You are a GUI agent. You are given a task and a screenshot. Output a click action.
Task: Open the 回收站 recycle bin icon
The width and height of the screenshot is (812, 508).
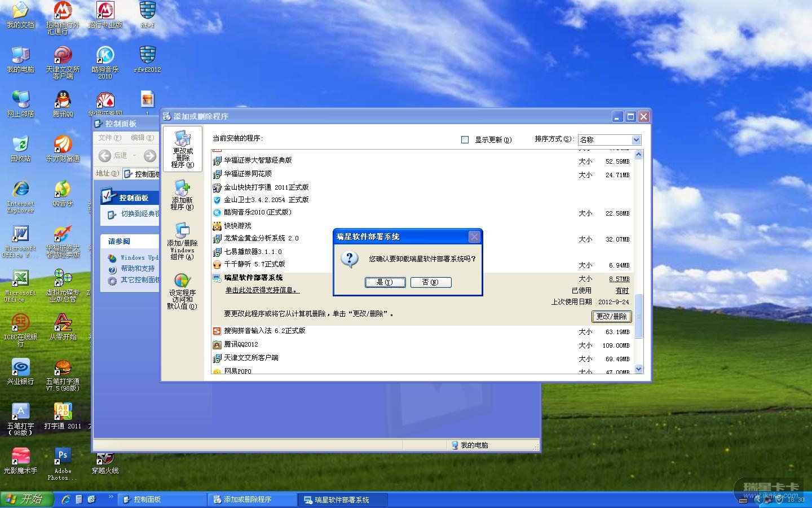click(20, 148)
